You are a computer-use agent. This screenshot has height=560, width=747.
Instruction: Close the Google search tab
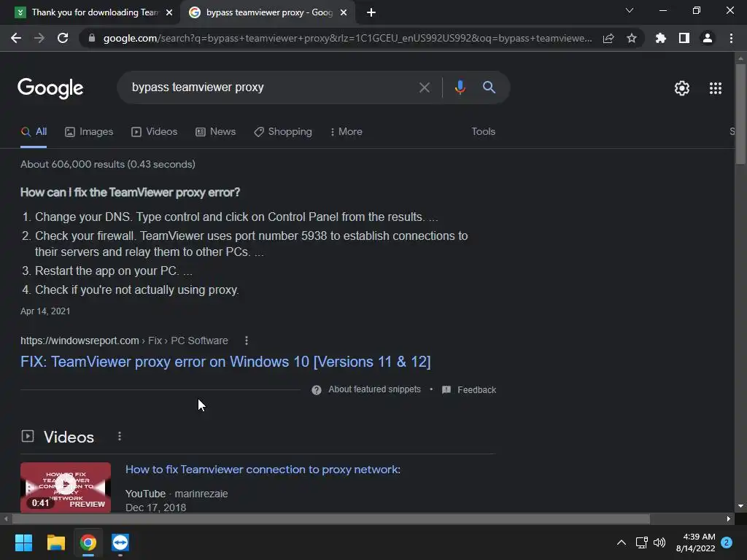coord(344,13)
